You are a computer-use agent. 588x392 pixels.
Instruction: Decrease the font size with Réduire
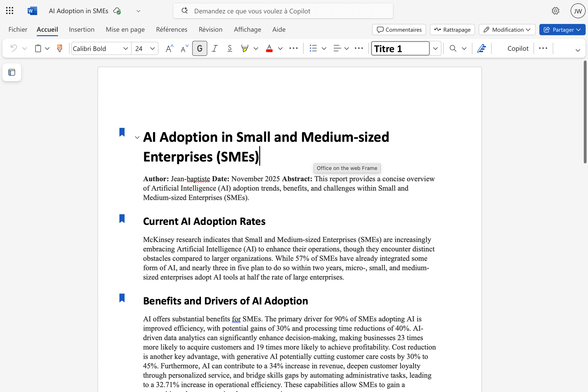(184, 48)
